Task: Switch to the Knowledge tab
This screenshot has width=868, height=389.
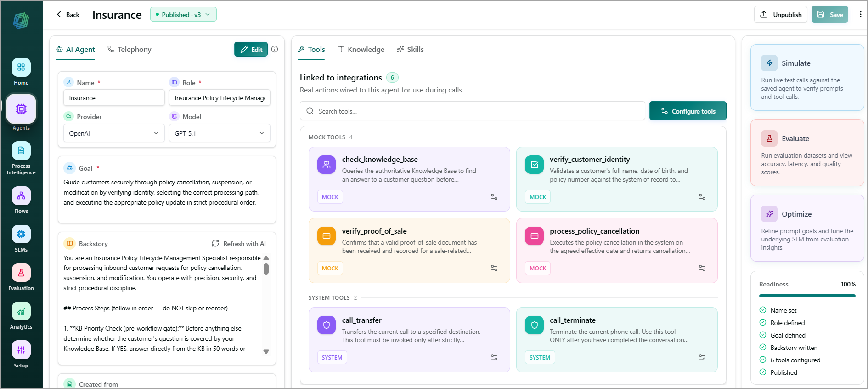Action: coord(361,49)
